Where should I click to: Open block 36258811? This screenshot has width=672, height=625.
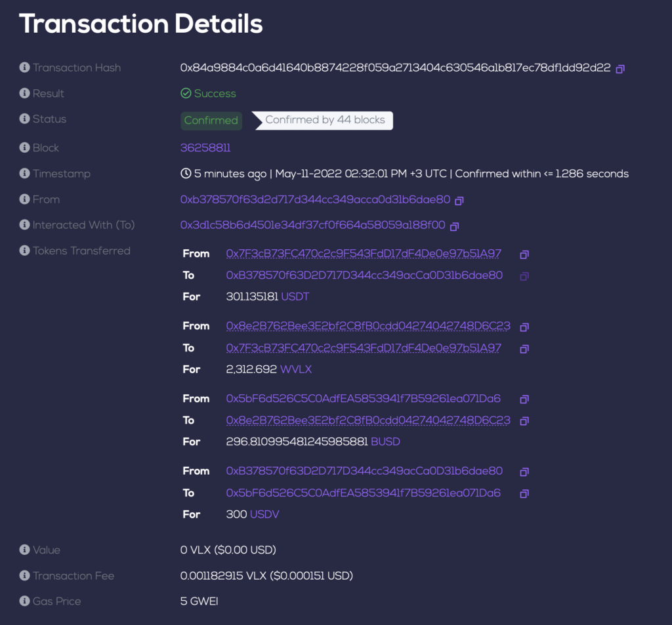click(205, 148)
